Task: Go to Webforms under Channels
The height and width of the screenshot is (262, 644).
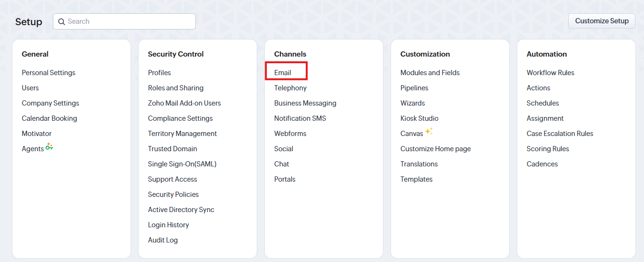Action: (291, 134)
